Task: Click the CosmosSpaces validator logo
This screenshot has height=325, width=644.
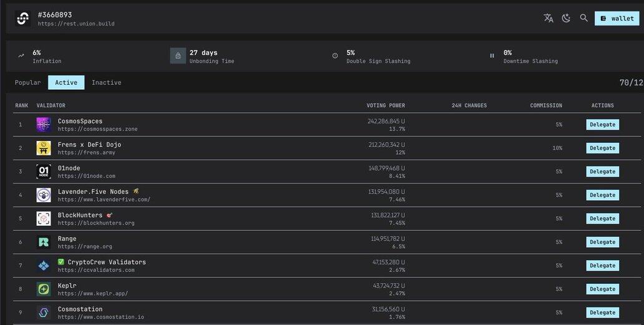Action: pyautogui.click(x=44, y=125)
